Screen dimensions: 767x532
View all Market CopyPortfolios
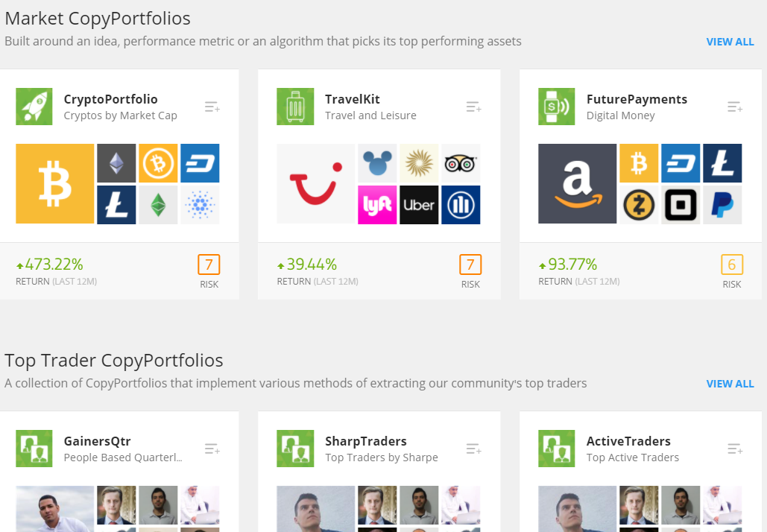730,42
